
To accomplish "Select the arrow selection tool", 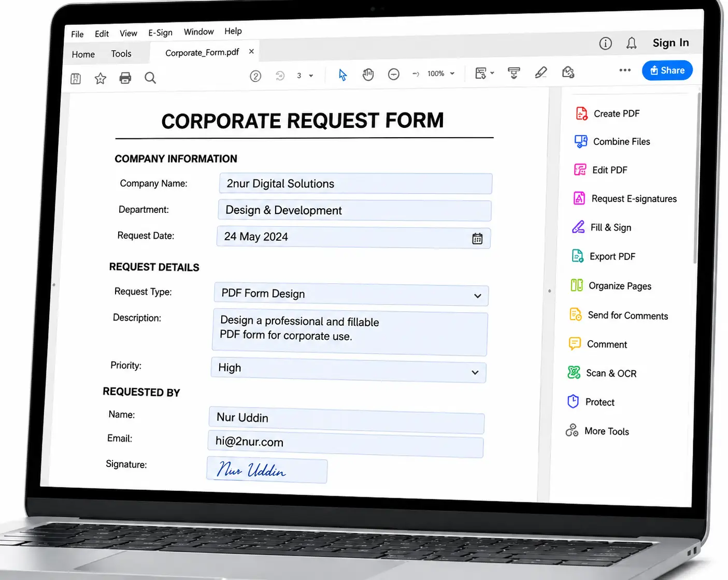I will click(x=342, y=75).
